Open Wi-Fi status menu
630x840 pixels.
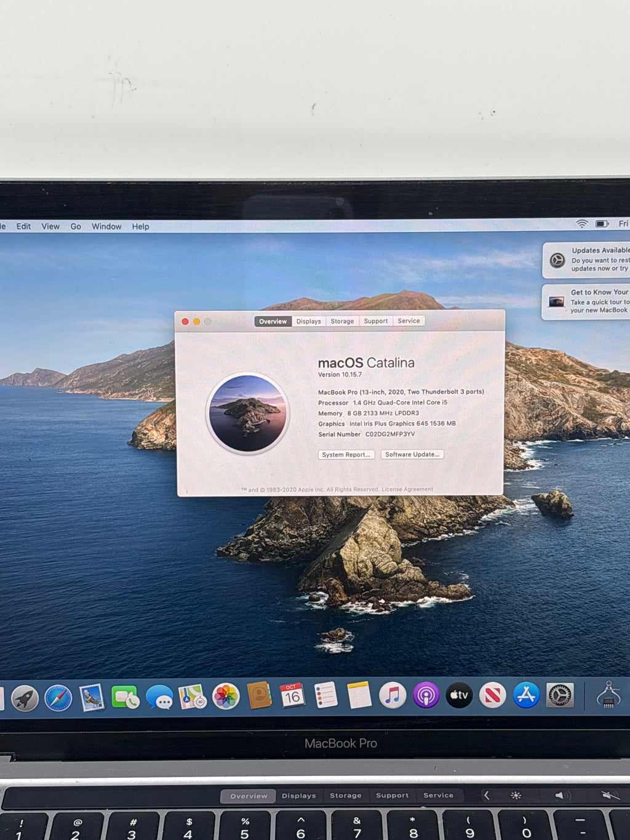[x=582, y=224]
